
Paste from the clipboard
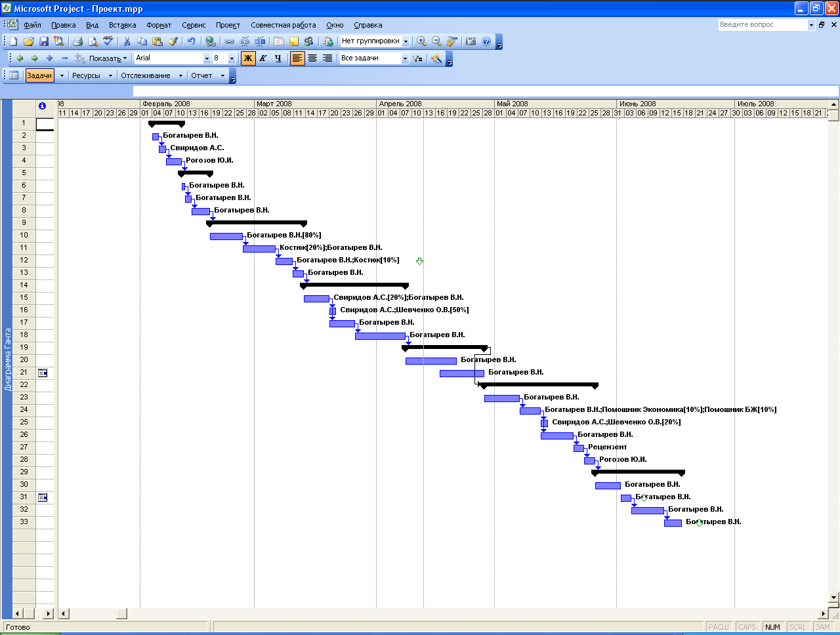pos(157,41)
